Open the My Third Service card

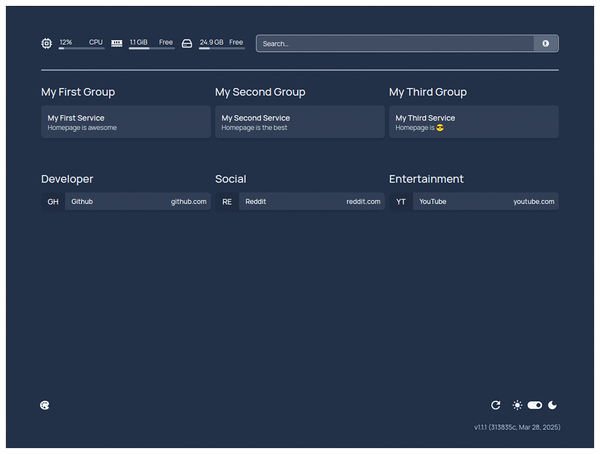tap(473, 122)
